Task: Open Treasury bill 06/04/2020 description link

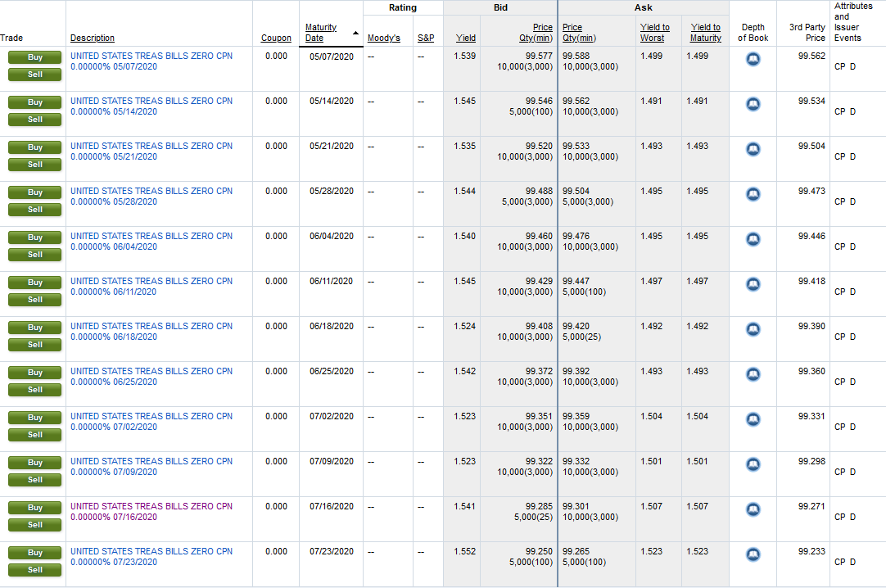Action: [151, 242]
